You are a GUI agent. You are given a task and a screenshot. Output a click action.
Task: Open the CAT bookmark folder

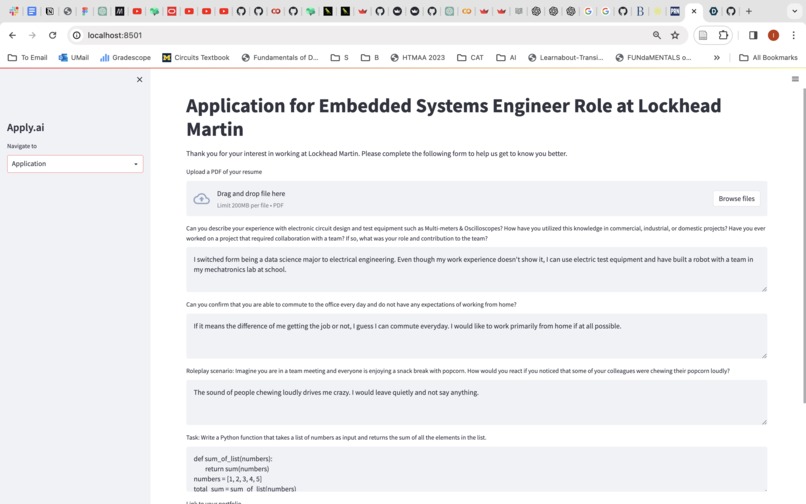[x=470, y=58]
